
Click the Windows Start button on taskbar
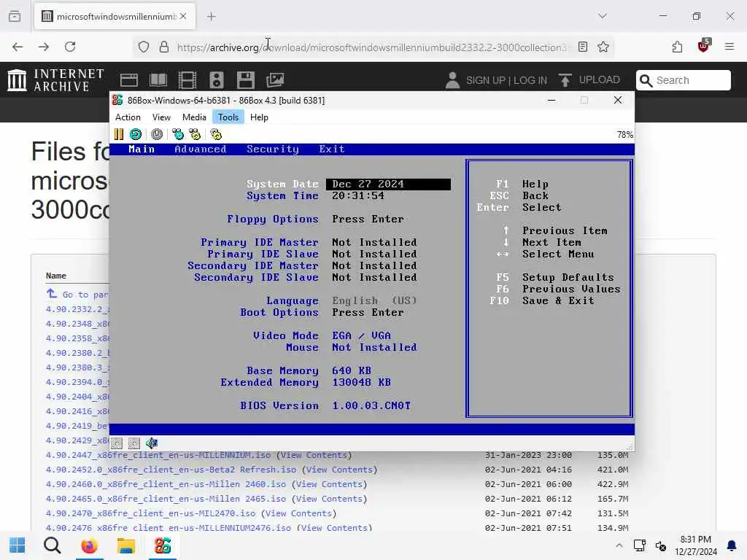click(18, 545)
